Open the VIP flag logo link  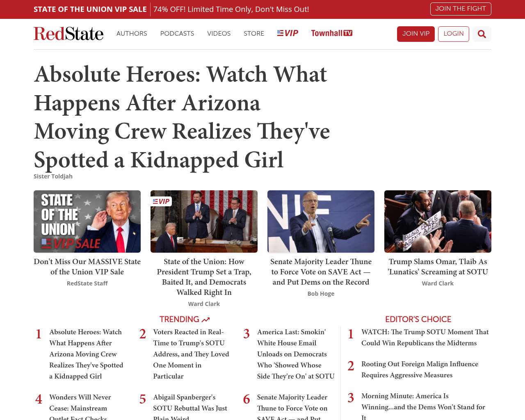pyautogui.click(x=288, y=33)
